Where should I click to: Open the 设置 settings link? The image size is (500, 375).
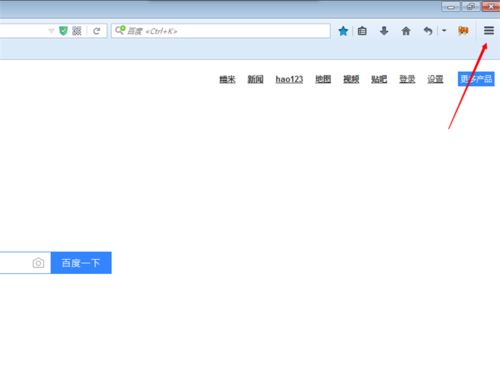click(435, 79)
